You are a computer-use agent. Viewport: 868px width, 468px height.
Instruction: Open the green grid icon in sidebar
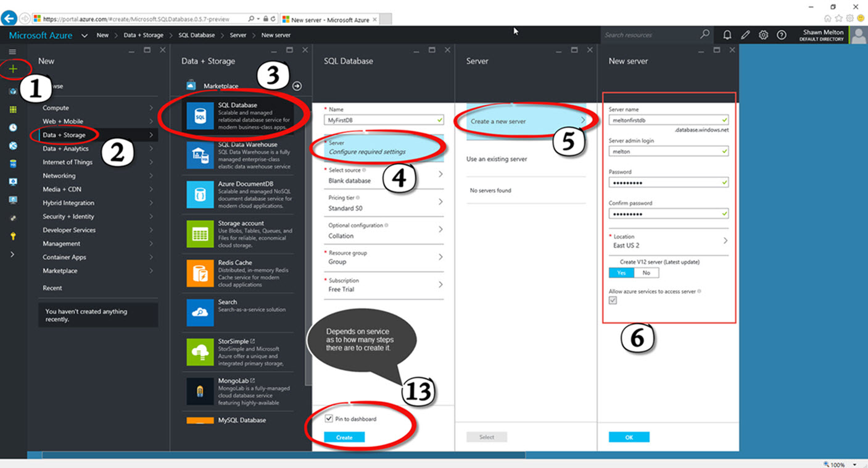tap(13, 109)
